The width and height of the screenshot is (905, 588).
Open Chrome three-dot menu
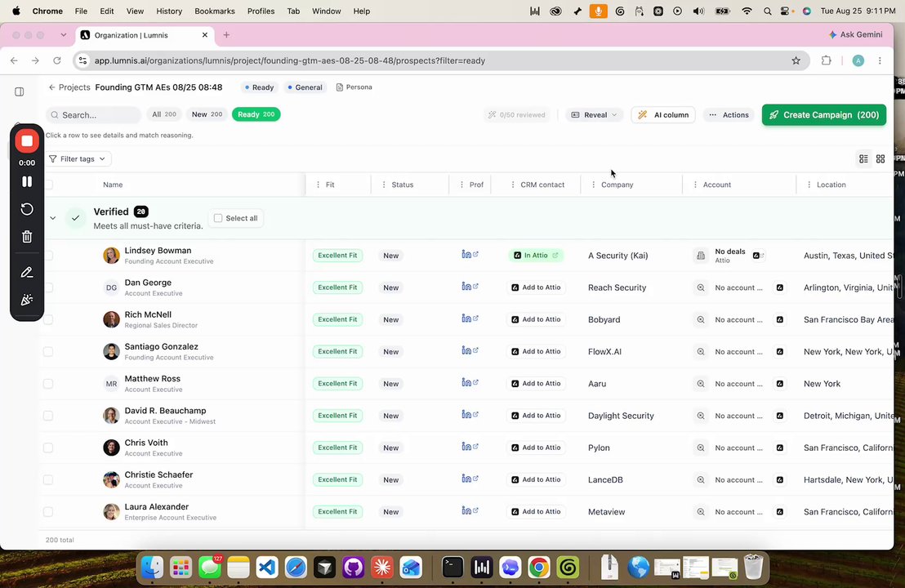[880, 60]
